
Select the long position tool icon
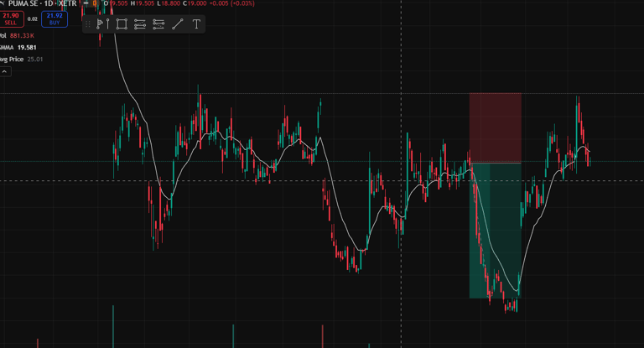(140, 24)
